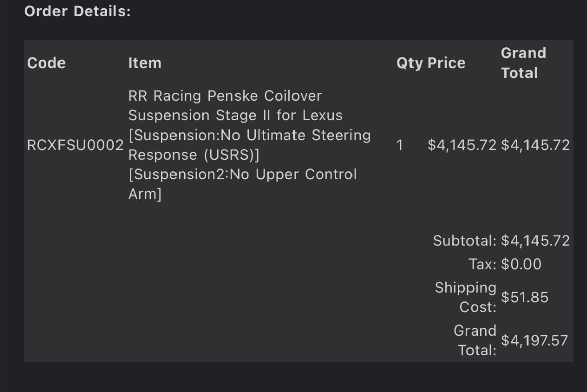Select the Subtotal amount $4,145.72
This screenshot has width=587, height=392.
[x=536, y=241]
